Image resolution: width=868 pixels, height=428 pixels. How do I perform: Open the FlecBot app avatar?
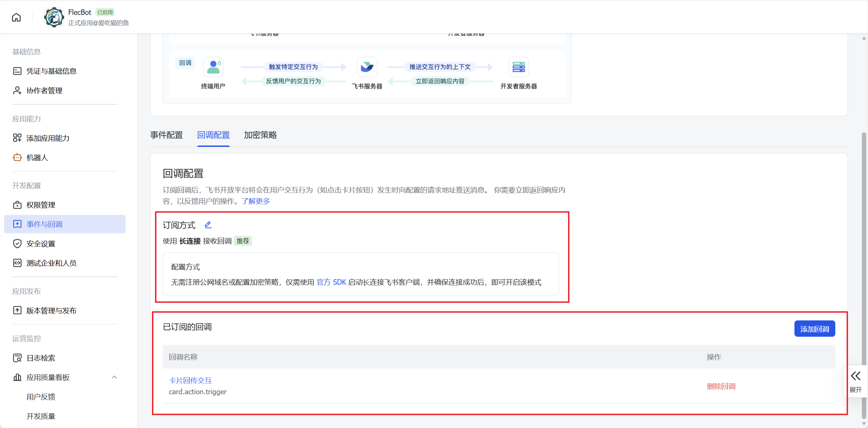point(54,17)
